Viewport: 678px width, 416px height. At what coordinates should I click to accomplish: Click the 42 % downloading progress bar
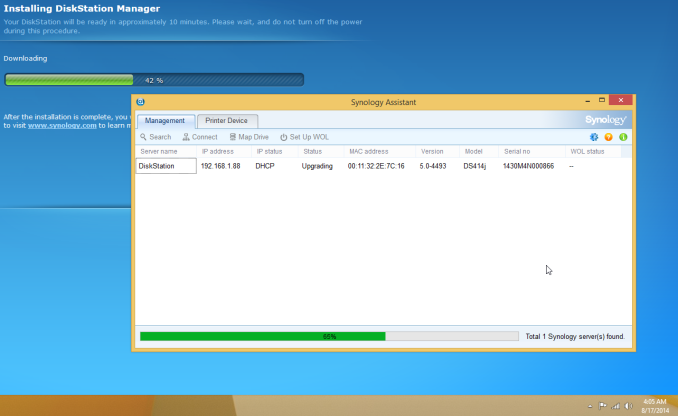click(154, 80)
